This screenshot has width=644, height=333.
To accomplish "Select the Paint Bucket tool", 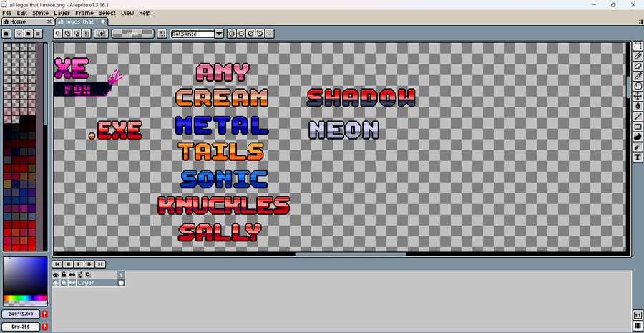I will [638, 106].
